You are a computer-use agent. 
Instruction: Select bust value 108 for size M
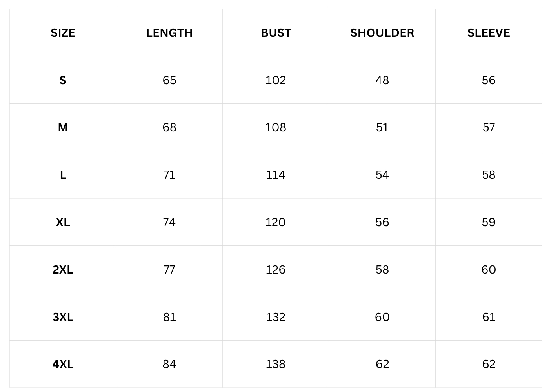(276, 127)
